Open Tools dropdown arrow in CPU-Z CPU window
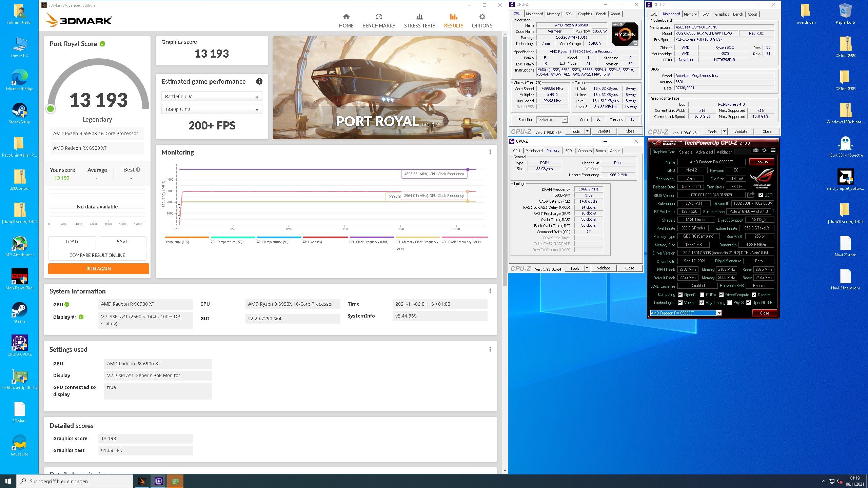This screenshot has height=488, width=868. [587, 131]
